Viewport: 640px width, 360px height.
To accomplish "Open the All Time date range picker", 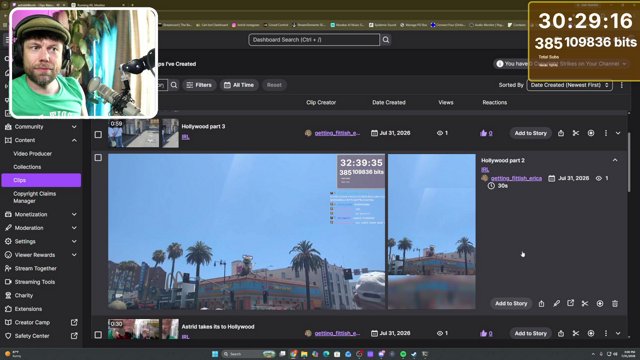I will (x=239, y=85).
